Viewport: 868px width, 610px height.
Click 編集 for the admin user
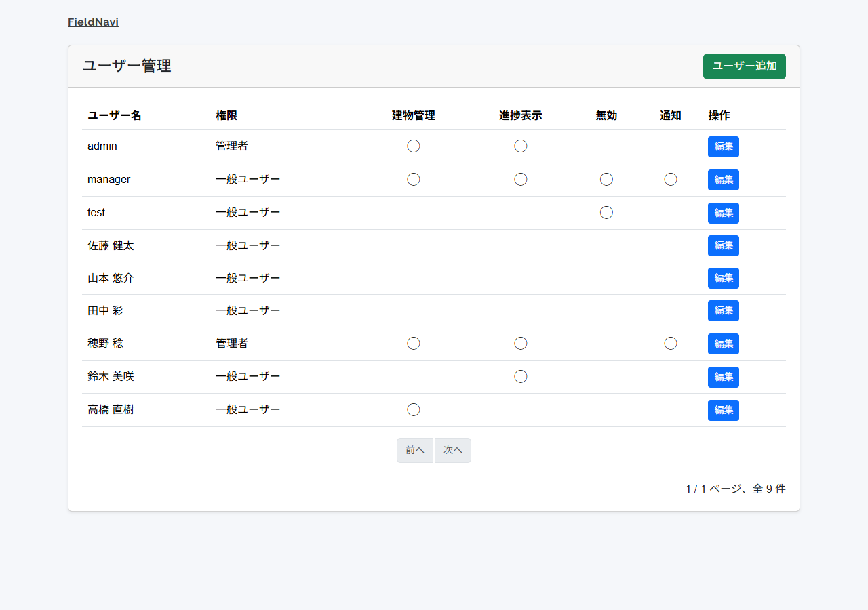pos(724,146)
